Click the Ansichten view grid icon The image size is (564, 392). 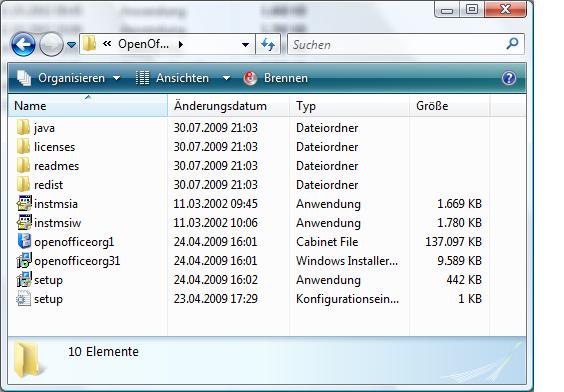pyautogui.click(x=142, y=78)
